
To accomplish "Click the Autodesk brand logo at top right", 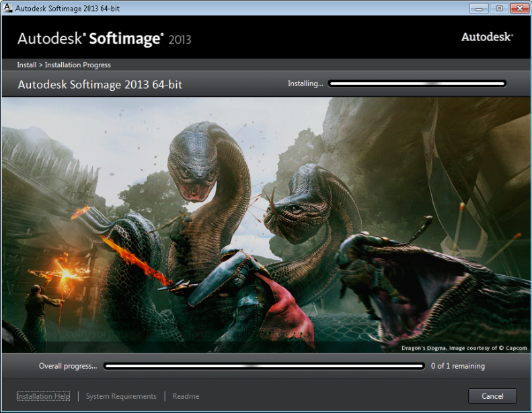I will [487, 37].
